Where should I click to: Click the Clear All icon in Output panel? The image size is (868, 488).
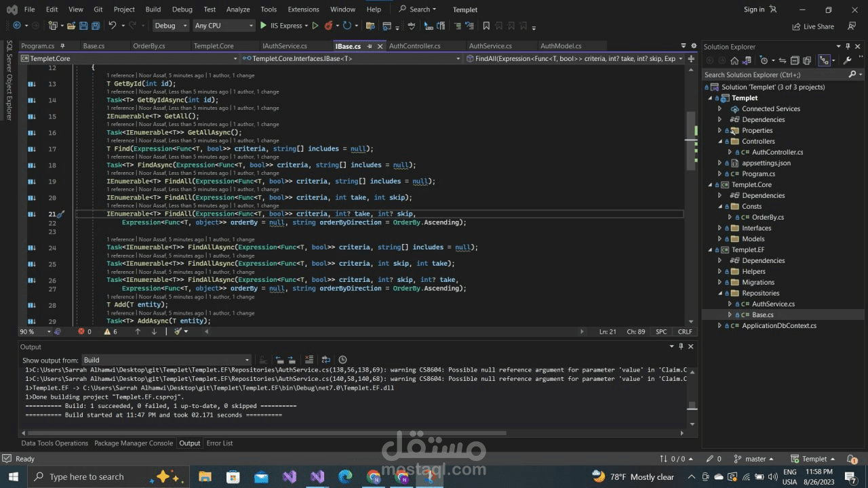click(309, 360)
